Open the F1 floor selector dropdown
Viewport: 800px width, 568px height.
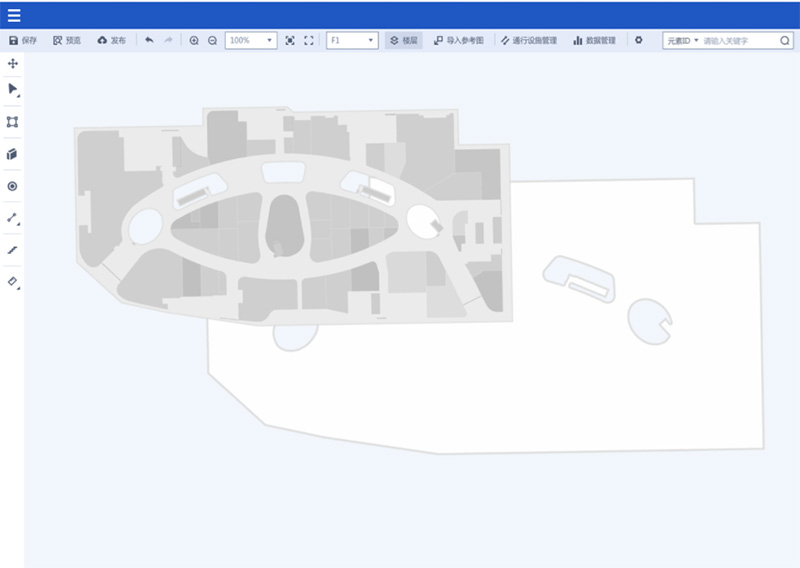352,41
